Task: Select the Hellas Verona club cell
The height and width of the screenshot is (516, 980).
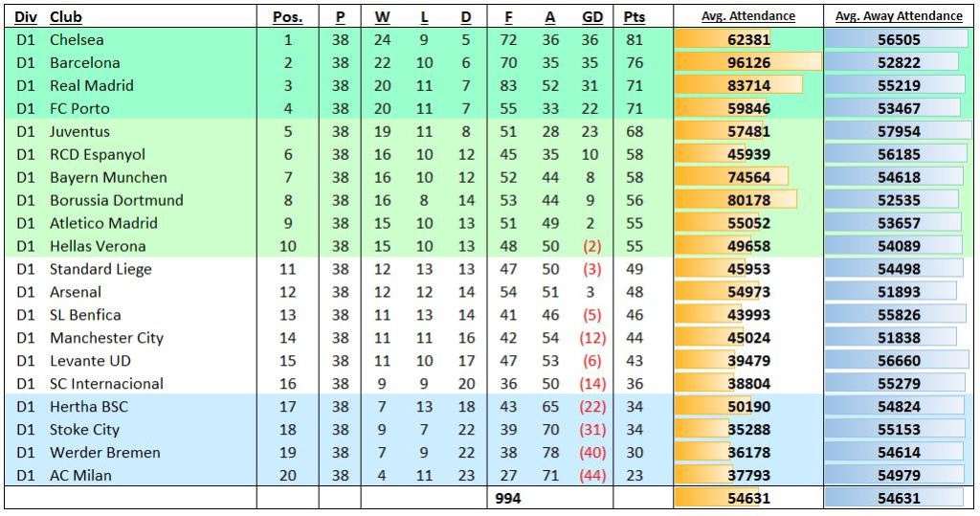Action: pyautogui.click(x=97, y=246)
